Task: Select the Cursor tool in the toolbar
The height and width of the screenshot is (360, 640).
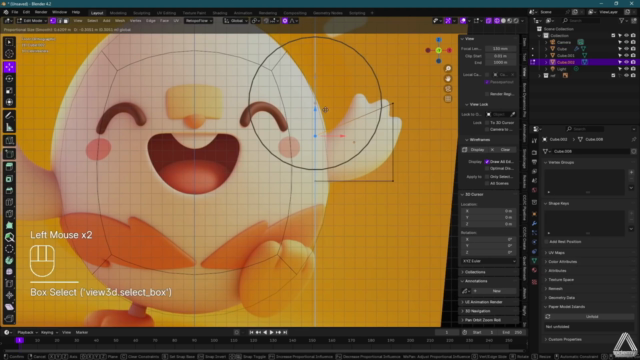Action: click(9, 54)
